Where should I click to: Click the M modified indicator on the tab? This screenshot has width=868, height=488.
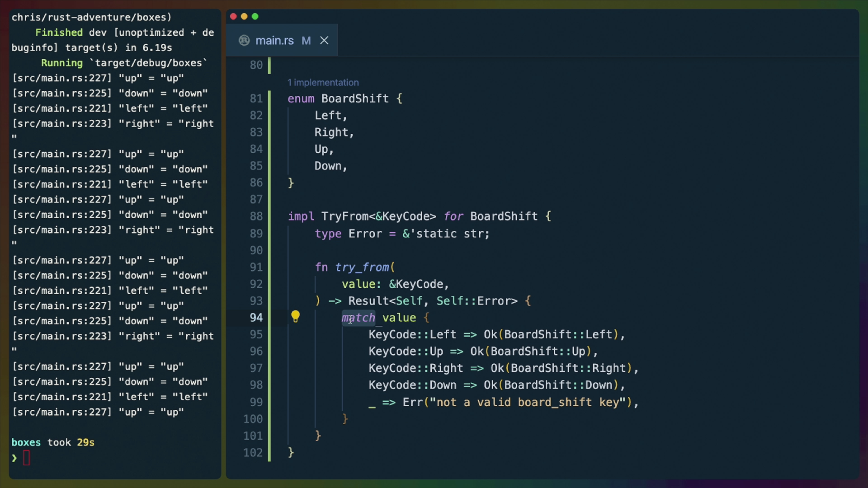(x=306, y=41)
